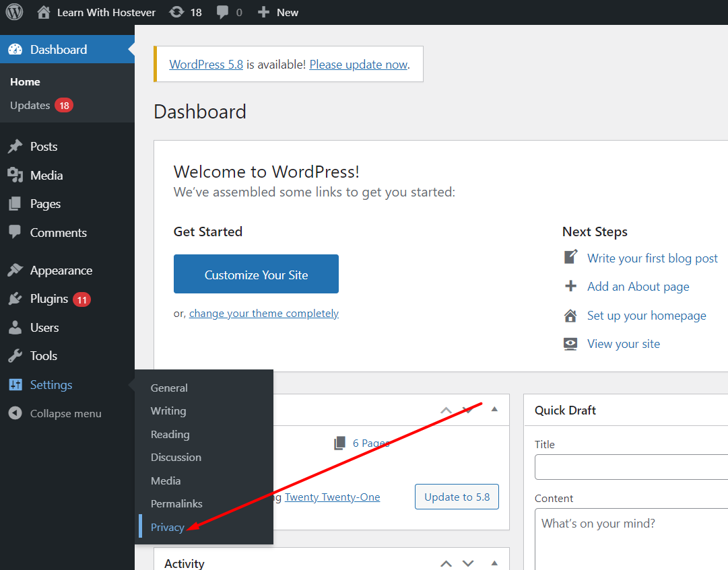Viewport: 728px width, 570px height.
Task: Select Media in Settings flyout
Action: pos(166,481)
